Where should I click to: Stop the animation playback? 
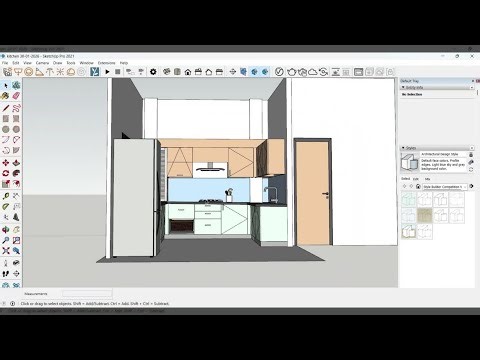point(118,72)
